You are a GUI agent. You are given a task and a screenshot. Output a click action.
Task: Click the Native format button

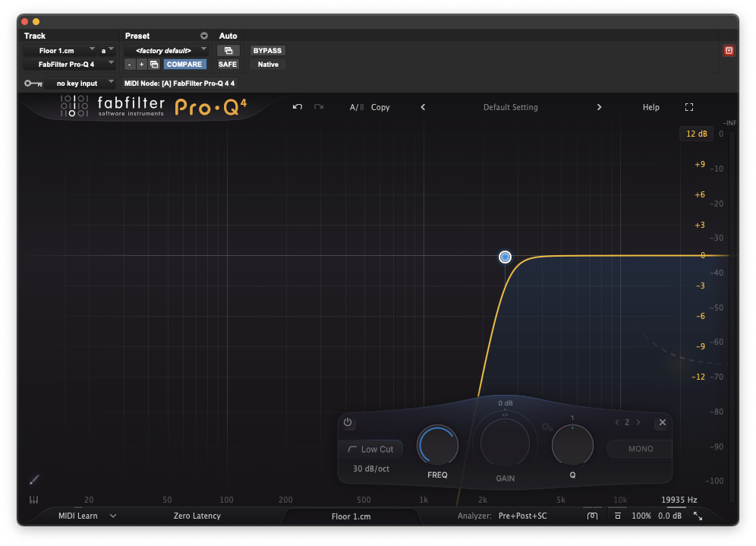pyautogui.click(x=268, y=64)
